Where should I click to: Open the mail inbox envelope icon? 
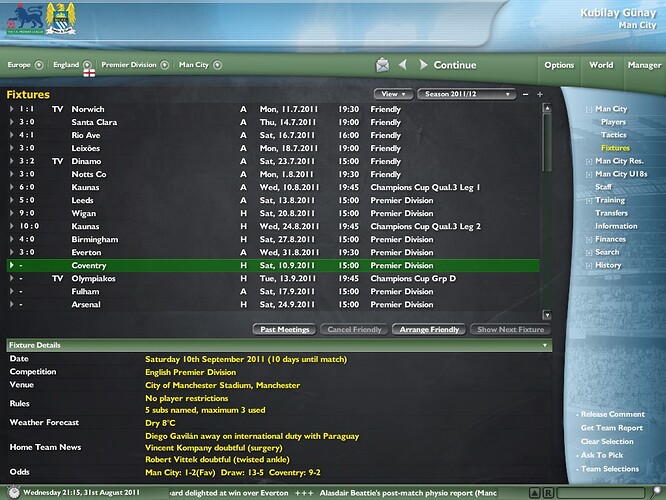382,65
